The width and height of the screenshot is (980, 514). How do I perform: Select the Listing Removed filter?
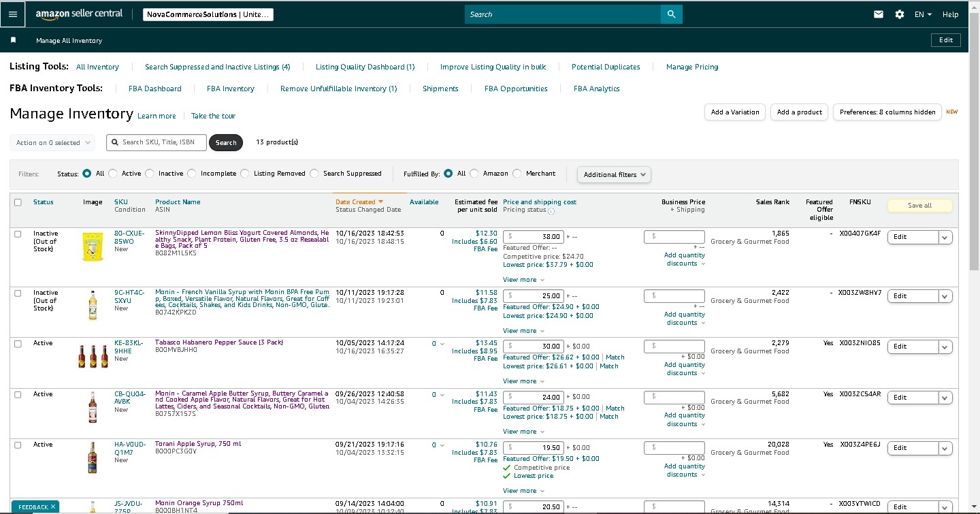pos(245,174)
